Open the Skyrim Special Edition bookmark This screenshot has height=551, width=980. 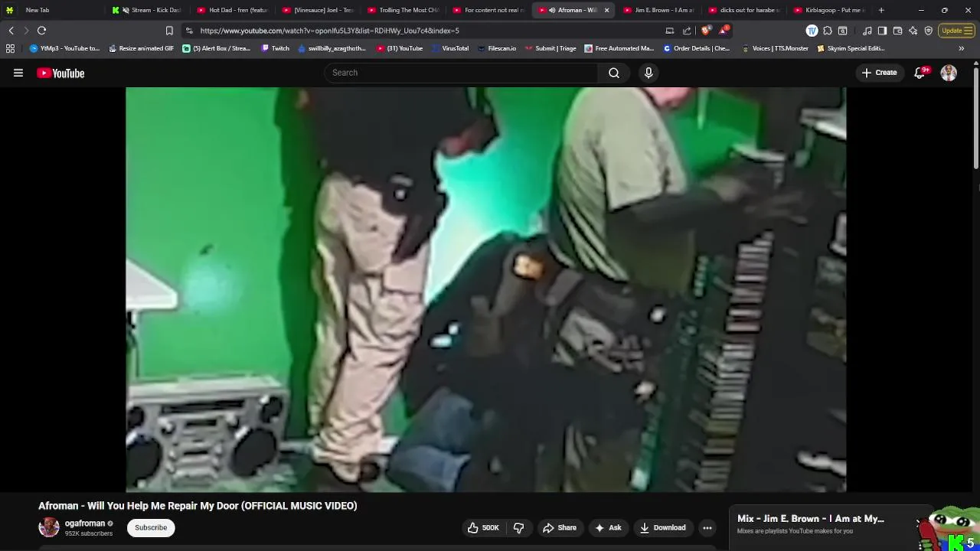point(851,48)
